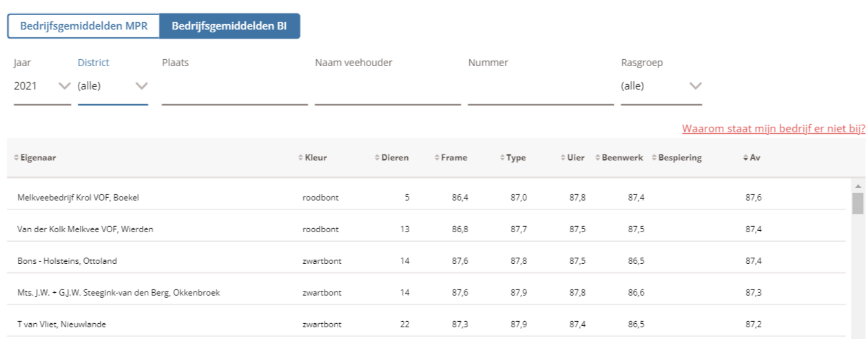Sort by Uier score column
868x339 pixels.
pyautogui.click(x=575, y=158)
